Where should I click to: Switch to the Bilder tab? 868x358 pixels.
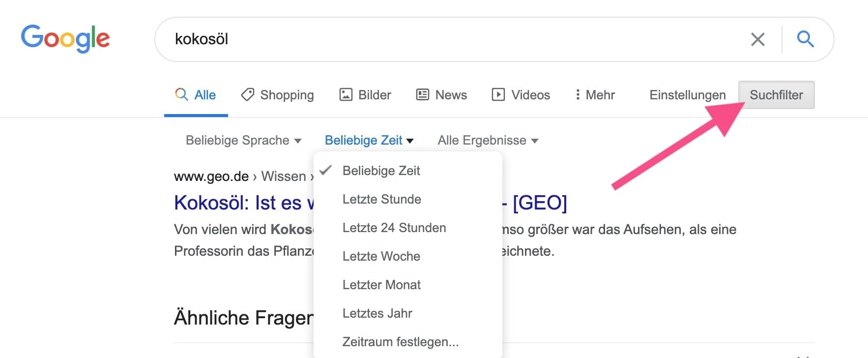coord(365,95)
